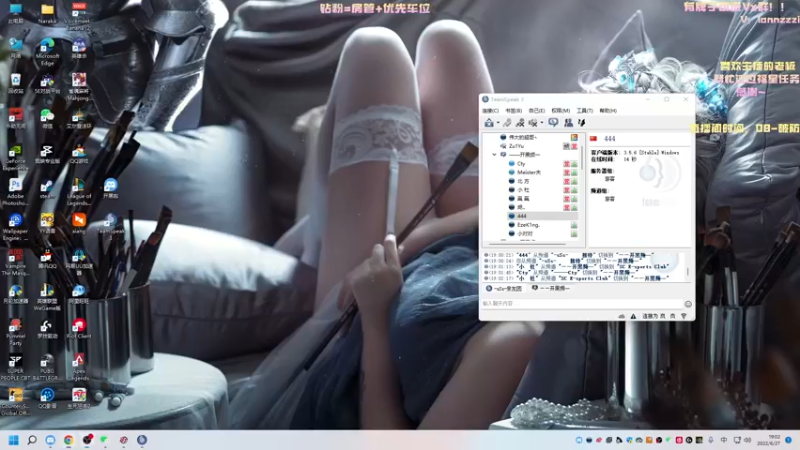This screenshot has width=800, height=450.
Task: Open GeForce Experience desktop shortcut
Action: [15, 157]
